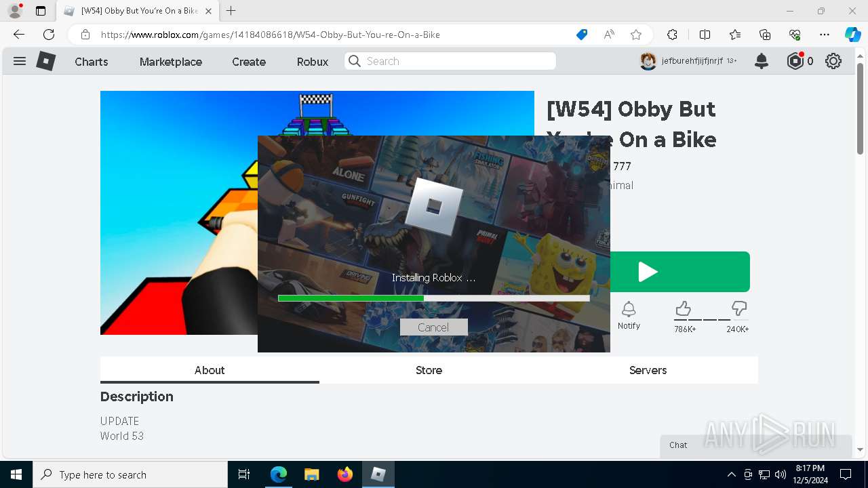Open Microsoft Edge from taskbar
Viewport: 868px width, 488px height.
[279, 474]
